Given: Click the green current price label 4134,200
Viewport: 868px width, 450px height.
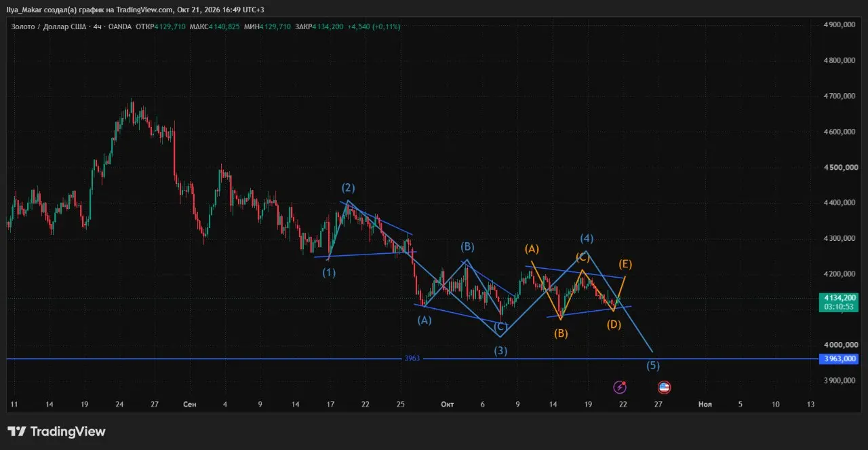Looking at the screenshot, I should [x=840, y=297].
